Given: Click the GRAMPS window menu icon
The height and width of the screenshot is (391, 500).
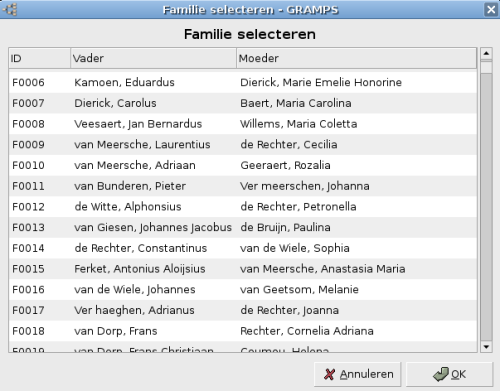Looking at the screenshot, I should [x=10, y=9].
